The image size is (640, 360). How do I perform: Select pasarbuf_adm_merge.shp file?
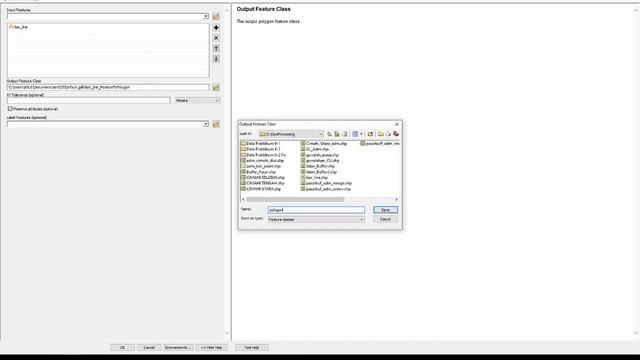326,184
